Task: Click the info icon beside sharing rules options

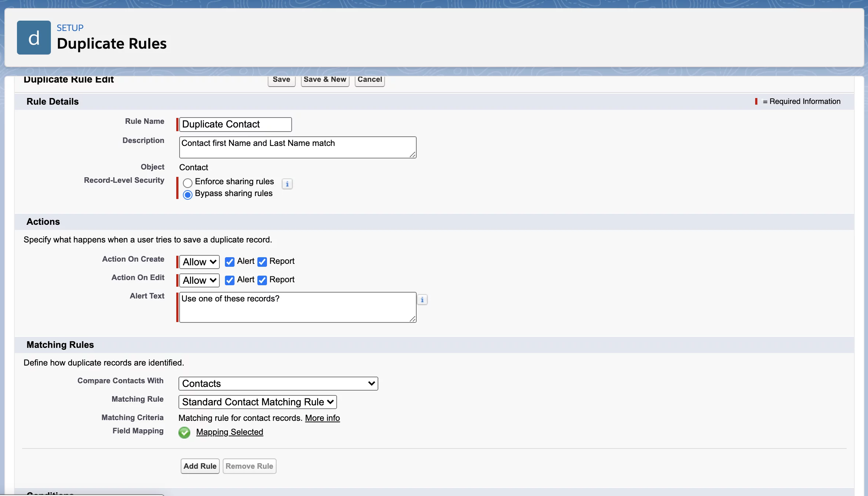Action: 287,184
